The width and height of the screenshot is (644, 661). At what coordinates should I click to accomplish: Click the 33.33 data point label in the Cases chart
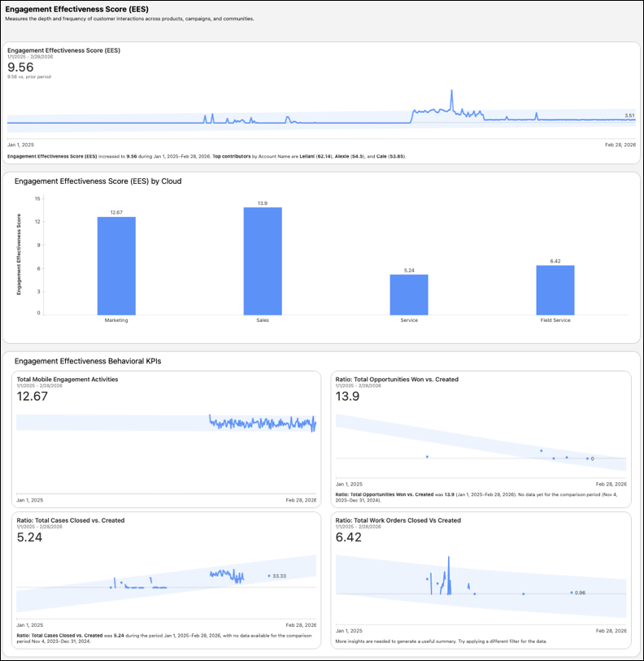click(279, 576)
